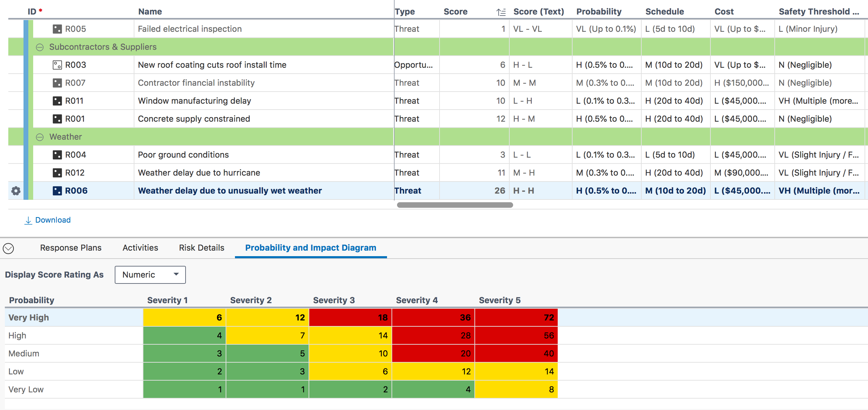Click the threat icon next to R012

coord(57,173)
